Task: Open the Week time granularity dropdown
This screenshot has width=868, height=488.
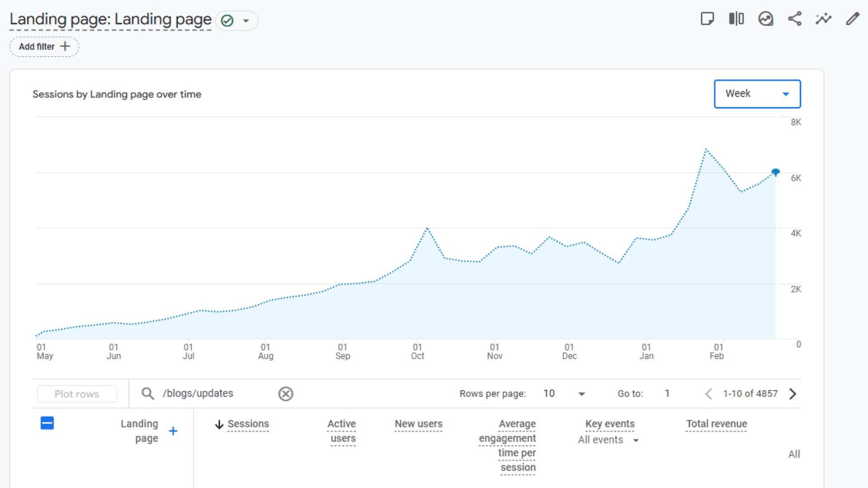Action: click(x=757, y=94)
